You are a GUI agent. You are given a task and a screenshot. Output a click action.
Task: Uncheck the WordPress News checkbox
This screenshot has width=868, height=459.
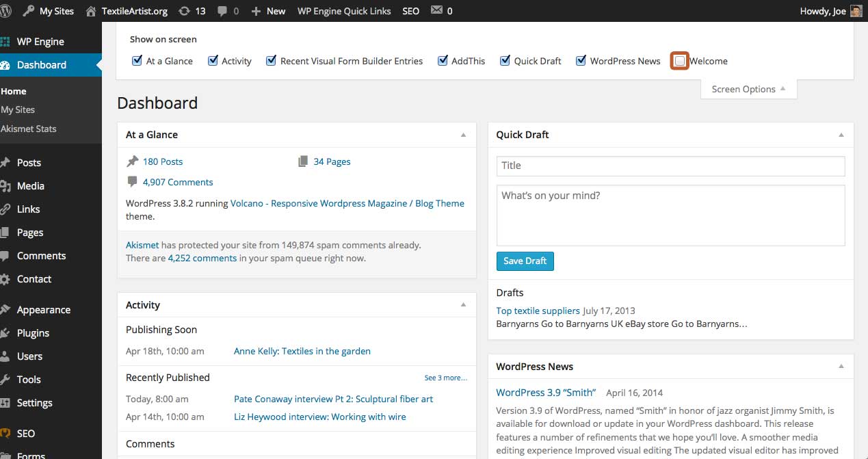coord(581,60)
